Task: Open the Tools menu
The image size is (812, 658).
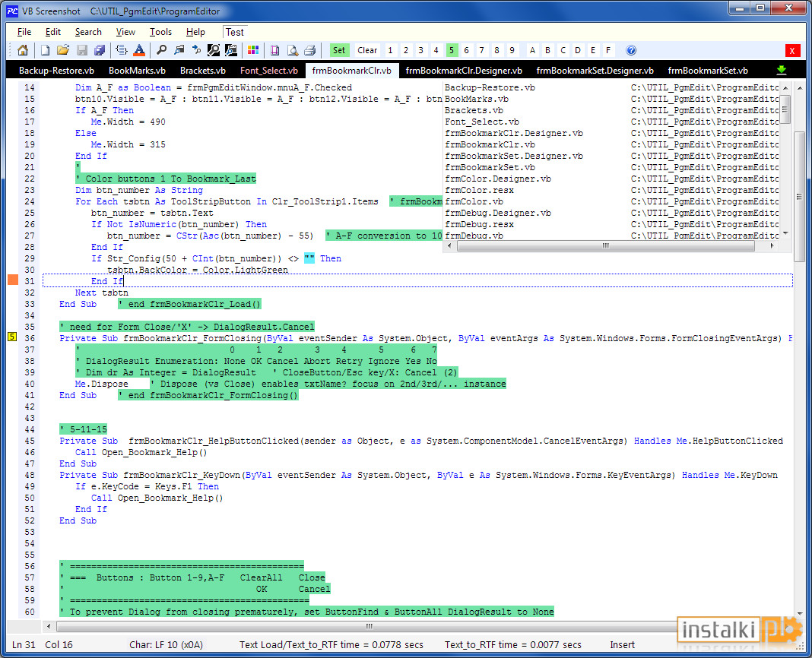Action: (x=160, y=32)
